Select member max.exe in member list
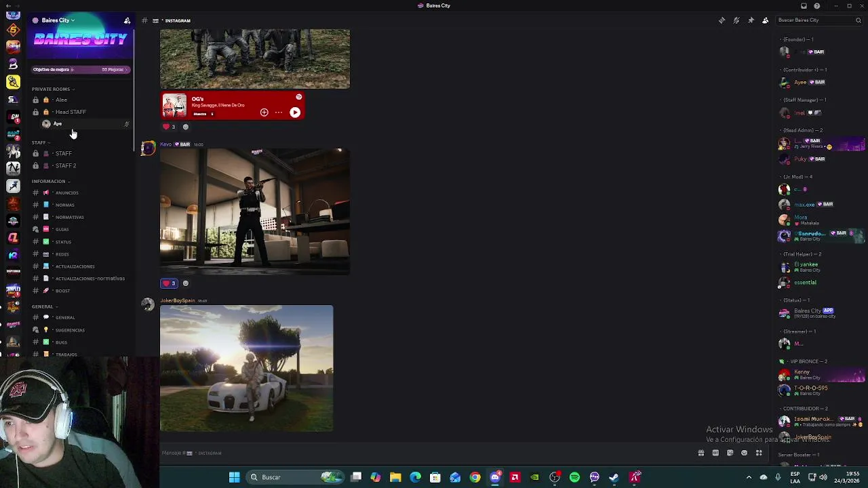Viewport: 868px width, 488px height. pyautogui.click(x=821, y=204)
